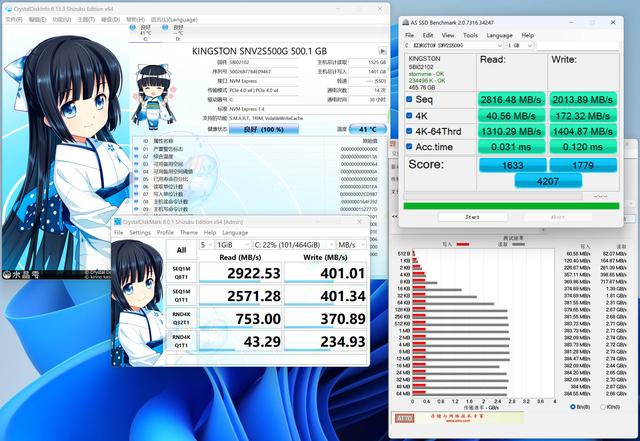Open Language menu in CrystalDiskInfo

[x=174, y=19]
